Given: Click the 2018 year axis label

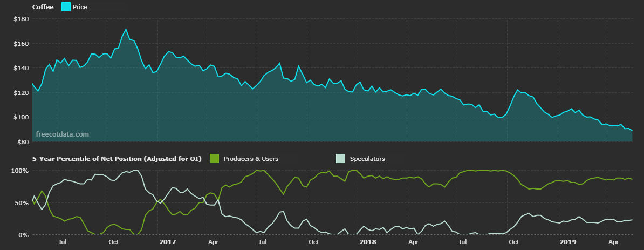Looking at the screenshot, I should (x=367, y=242).
